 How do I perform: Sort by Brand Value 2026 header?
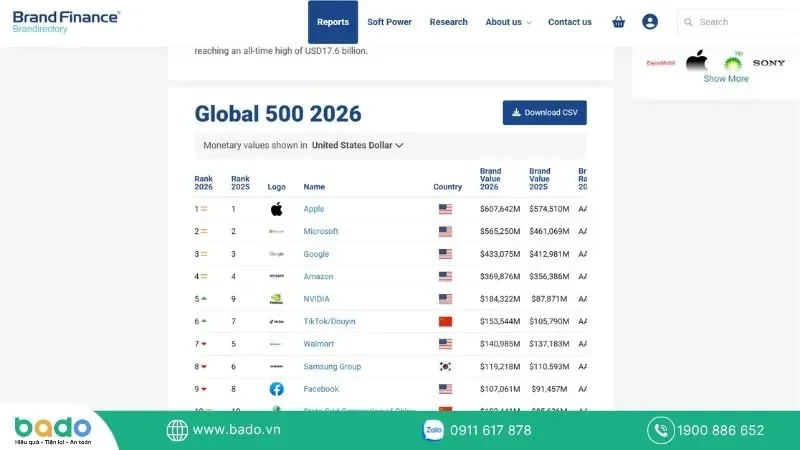(490, 179)
